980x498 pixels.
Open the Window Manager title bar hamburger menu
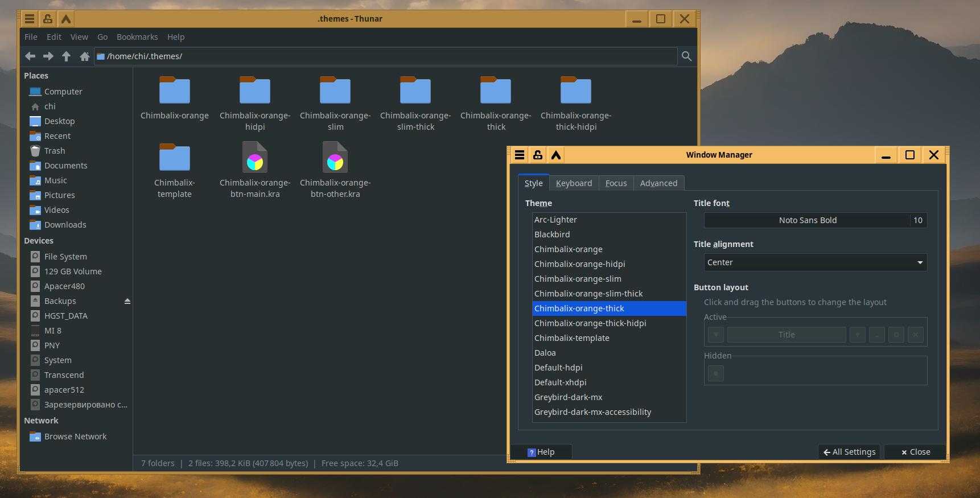click(x=520, y=155)
